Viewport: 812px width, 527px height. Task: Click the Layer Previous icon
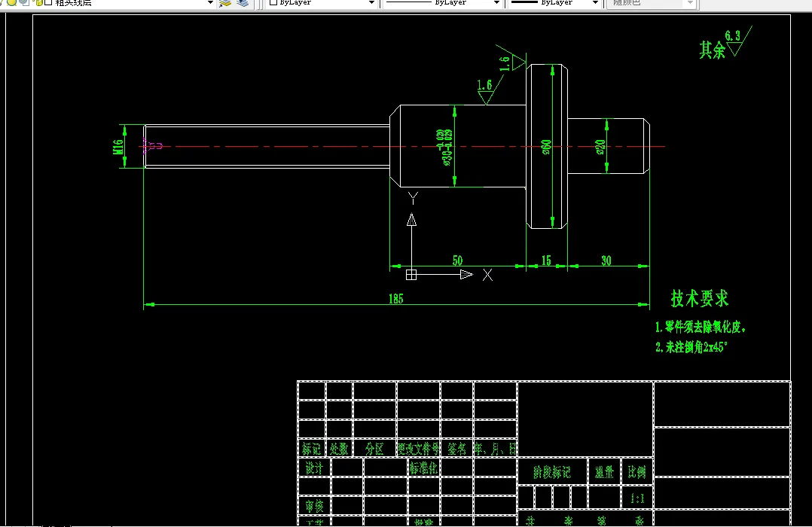pyautogui.click(x=243, y=2)
